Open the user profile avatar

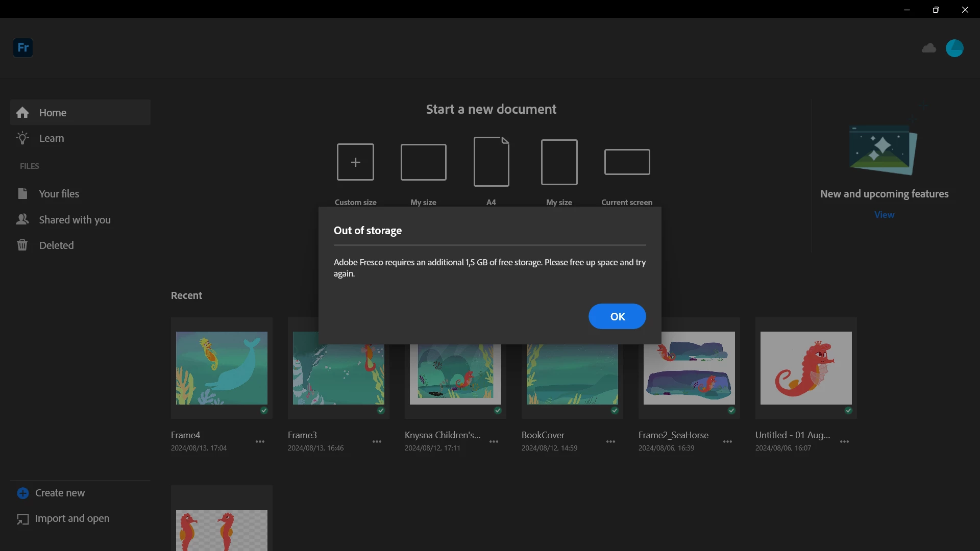[954, 48]
